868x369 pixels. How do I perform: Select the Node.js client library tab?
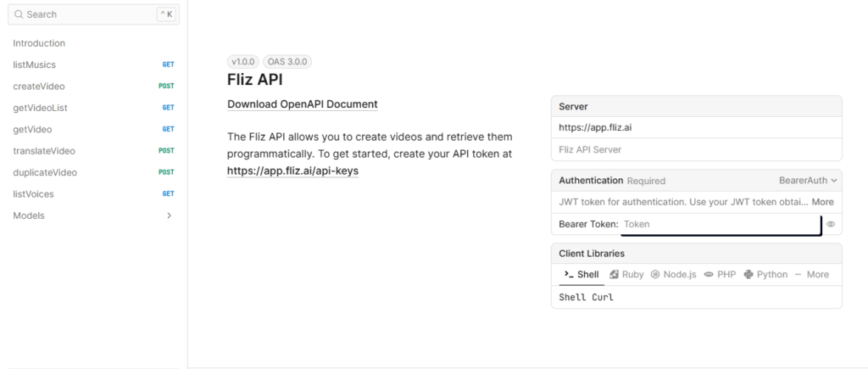[673, 275]
